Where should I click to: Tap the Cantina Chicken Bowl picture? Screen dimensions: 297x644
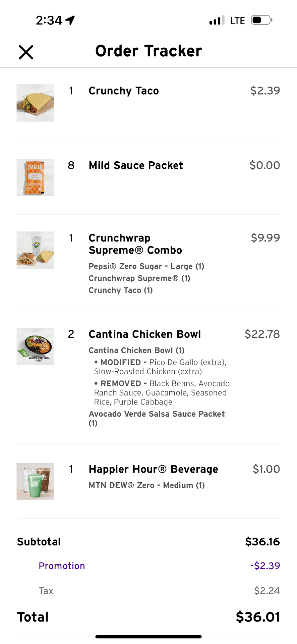point(35,346)
